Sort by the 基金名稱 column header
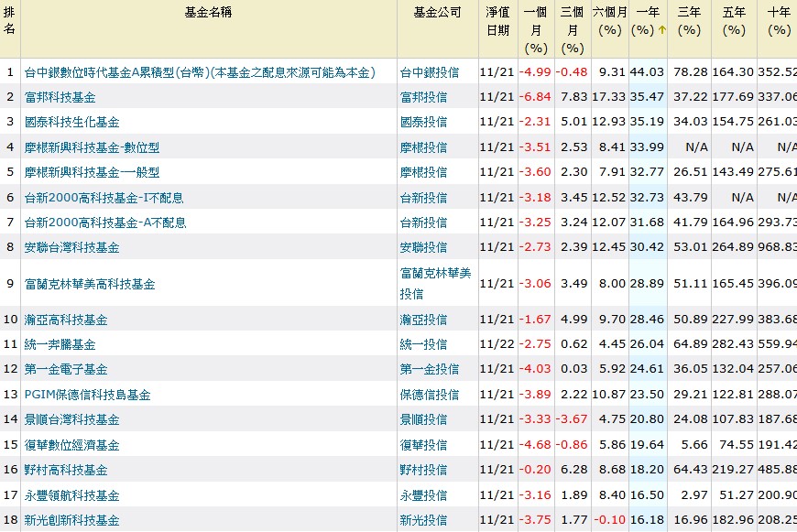This screenshot has width=797, height=532. pos(208,12)
